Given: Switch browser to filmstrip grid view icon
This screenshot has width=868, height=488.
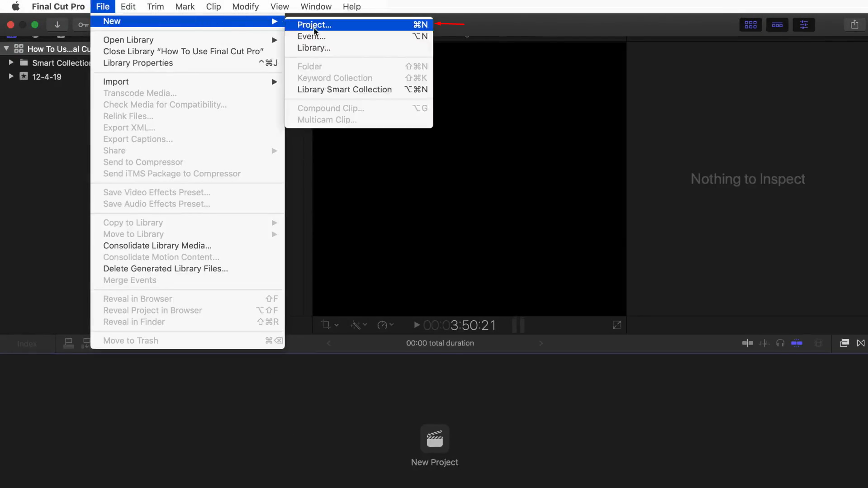Looking at the screenshot, I should click(x=750, y=24).
